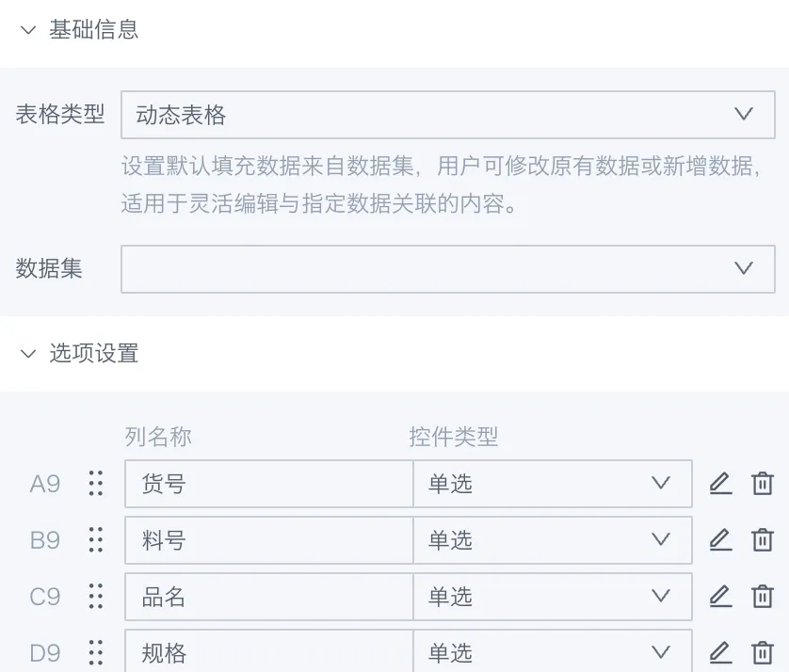789x672 pixels.
Task: Collapse the 基础信息 section
Action: [x=28, y=30]
